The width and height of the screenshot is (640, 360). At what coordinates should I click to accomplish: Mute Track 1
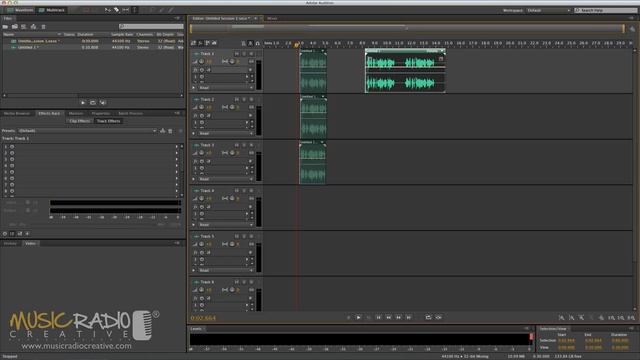point(237,54)
